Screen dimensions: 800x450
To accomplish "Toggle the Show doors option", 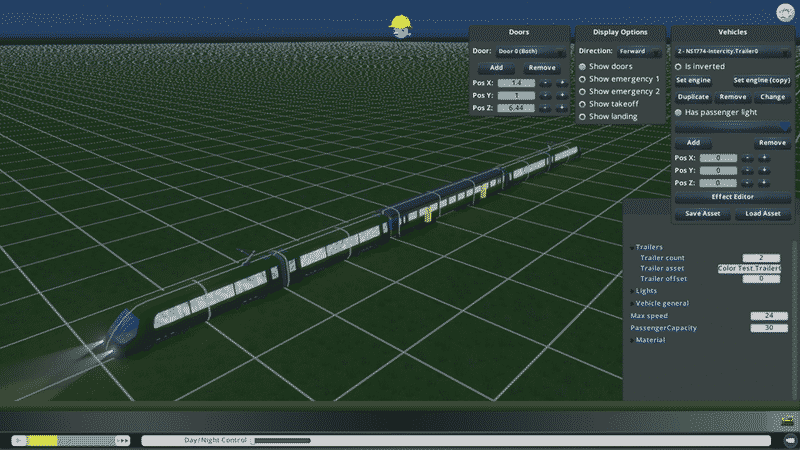I will 582,66.
